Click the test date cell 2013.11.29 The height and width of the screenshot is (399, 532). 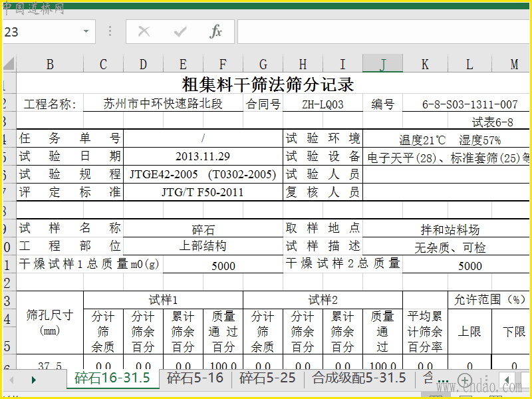pos(203,156)
